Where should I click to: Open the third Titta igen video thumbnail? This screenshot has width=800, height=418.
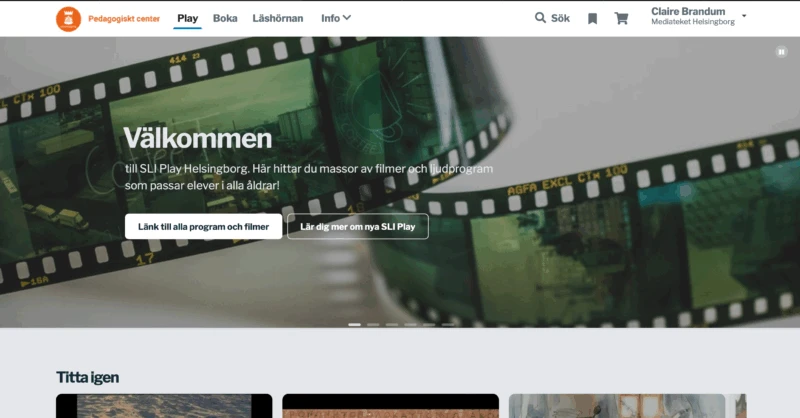(617, 406)
